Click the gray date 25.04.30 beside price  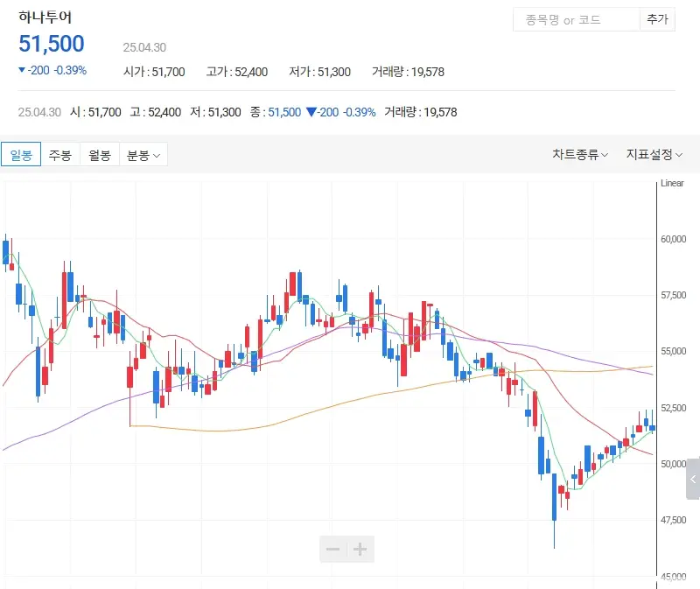click(x=144, y=47)
